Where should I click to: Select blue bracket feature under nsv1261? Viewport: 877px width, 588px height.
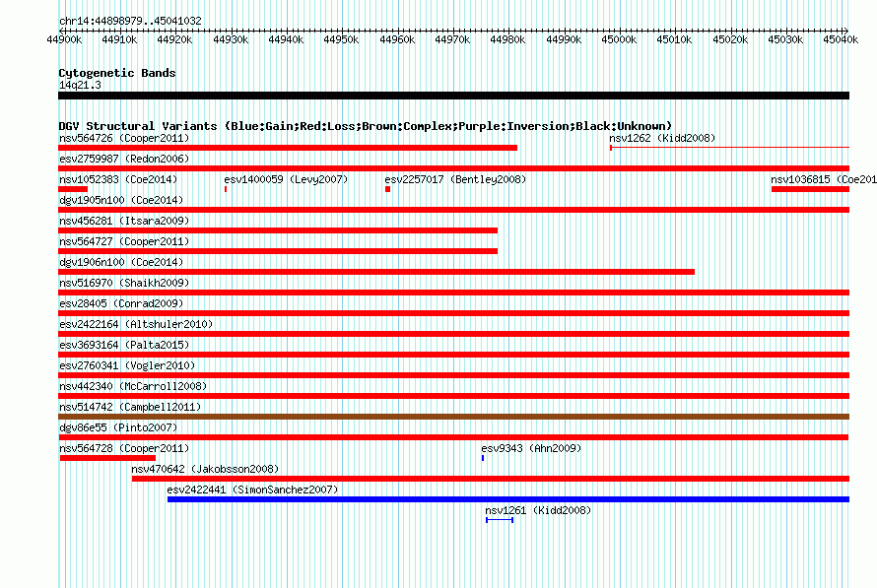click(x=500, y=520)
